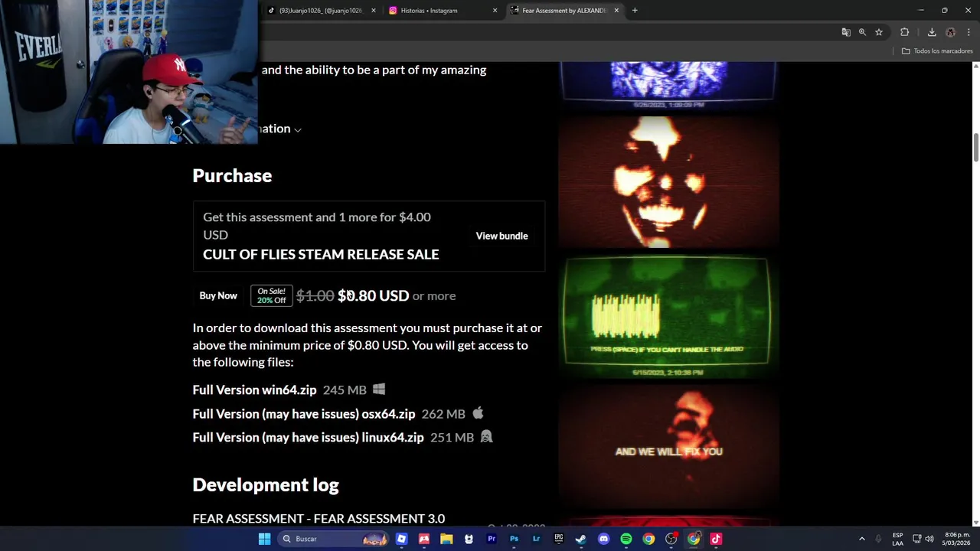Click the Buy Now button
The height and width of the screenshot is (551, 980).
pyautogui.click(x=218, y=295)
